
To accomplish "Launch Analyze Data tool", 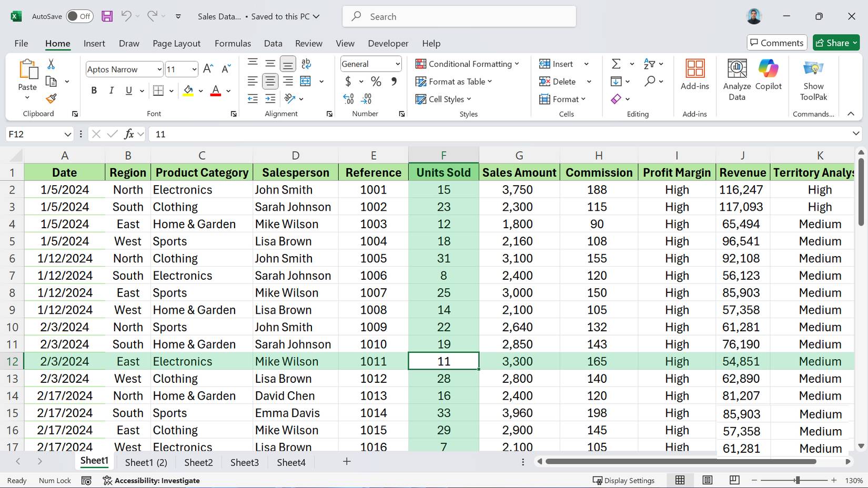I will click(736, 78).
